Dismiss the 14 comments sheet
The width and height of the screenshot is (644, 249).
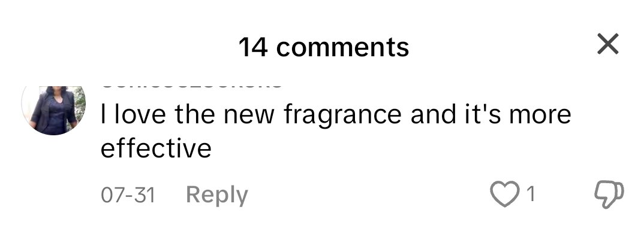pyautogui.click(x=608, y=44)
